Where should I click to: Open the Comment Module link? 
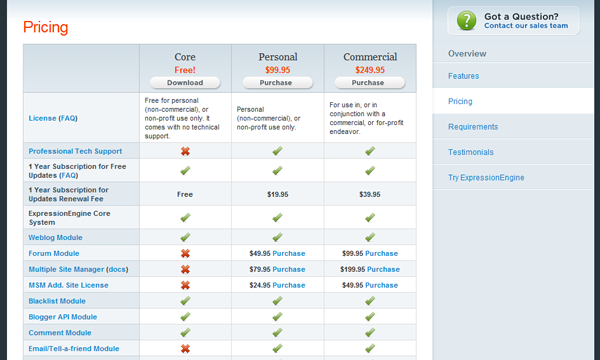60,333
